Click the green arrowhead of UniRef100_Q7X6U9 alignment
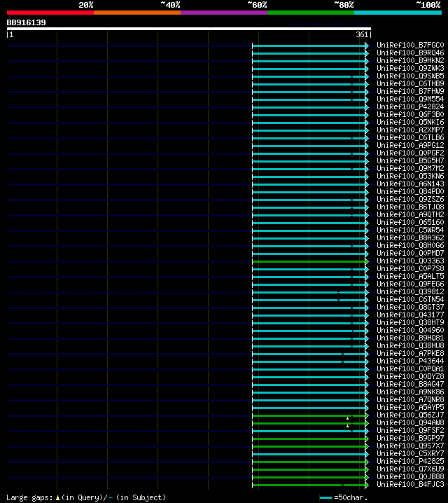This screenshot has width=448, height=503. tap(367, 469)
